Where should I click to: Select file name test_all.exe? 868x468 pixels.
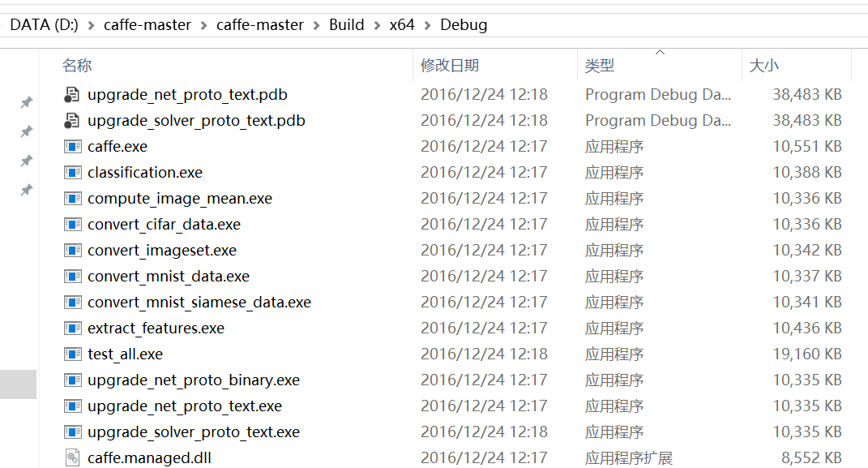coord(125,354)
